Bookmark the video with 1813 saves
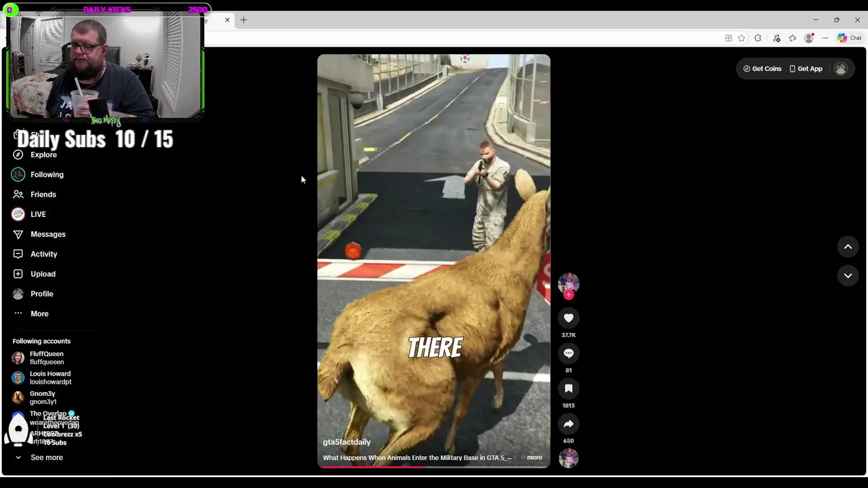The width and height of the screenshot is (868, 488). (x=568, y=388)
